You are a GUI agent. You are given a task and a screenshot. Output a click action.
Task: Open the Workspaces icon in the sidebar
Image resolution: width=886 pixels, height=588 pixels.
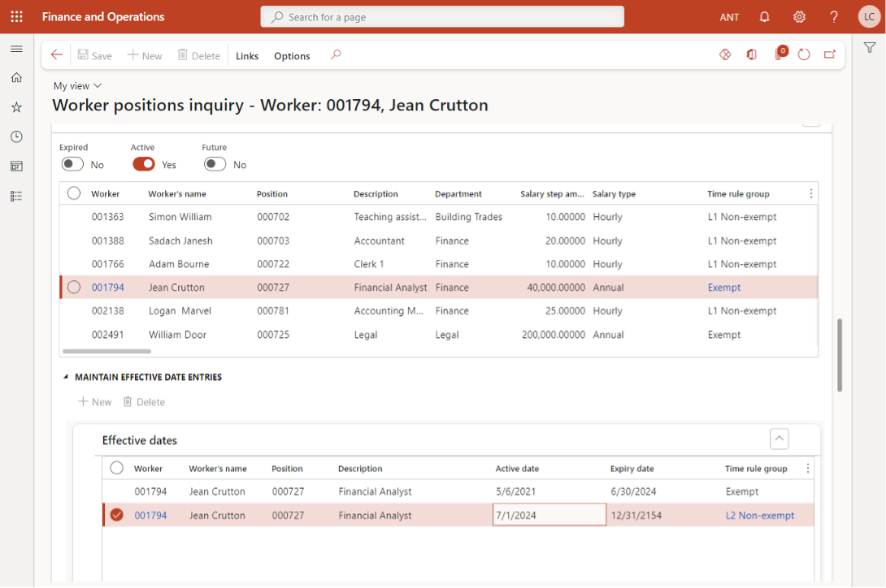(16, 166)
